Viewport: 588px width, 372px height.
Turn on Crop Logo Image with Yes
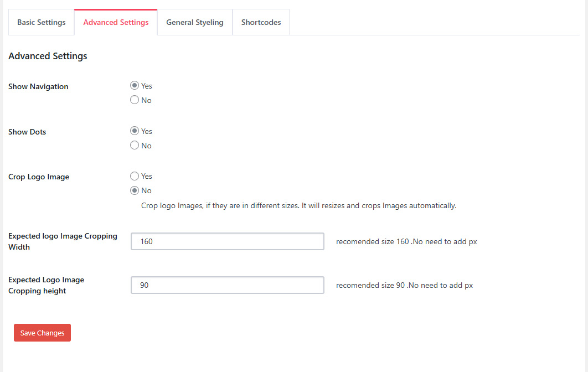coord(135,176)
